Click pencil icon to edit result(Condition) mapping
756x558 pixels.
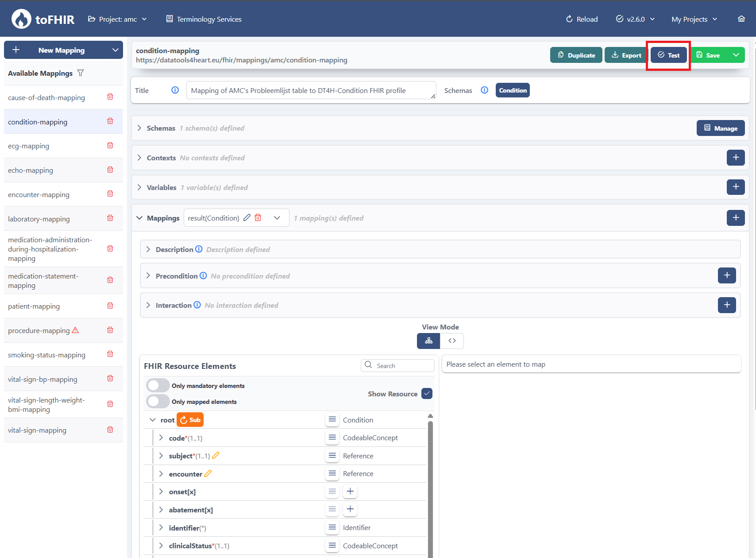point(247,218)
